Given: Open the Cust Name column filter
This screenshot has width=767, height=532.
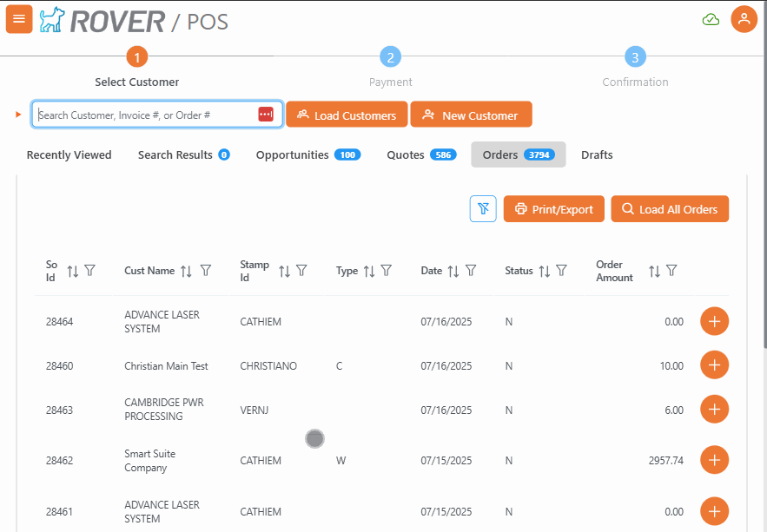Looking at the screenshot, I should point(206,271).
